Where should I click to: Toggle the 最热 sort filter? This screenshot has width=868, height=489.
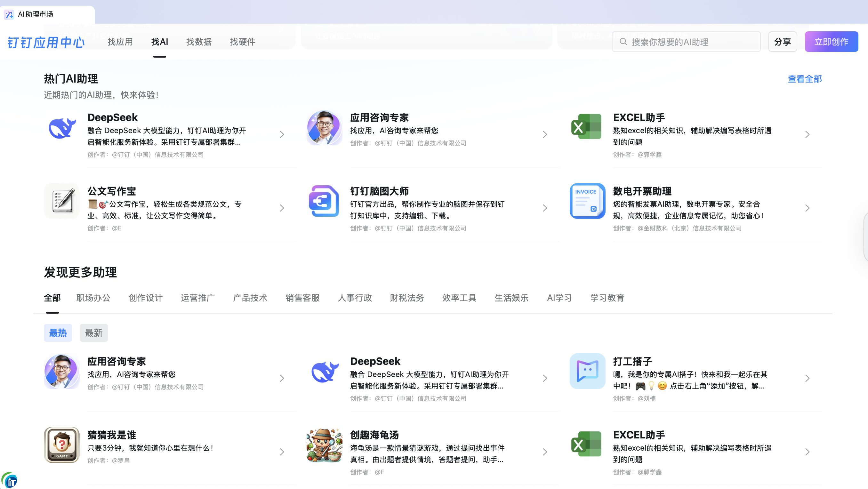pos(58,333)
